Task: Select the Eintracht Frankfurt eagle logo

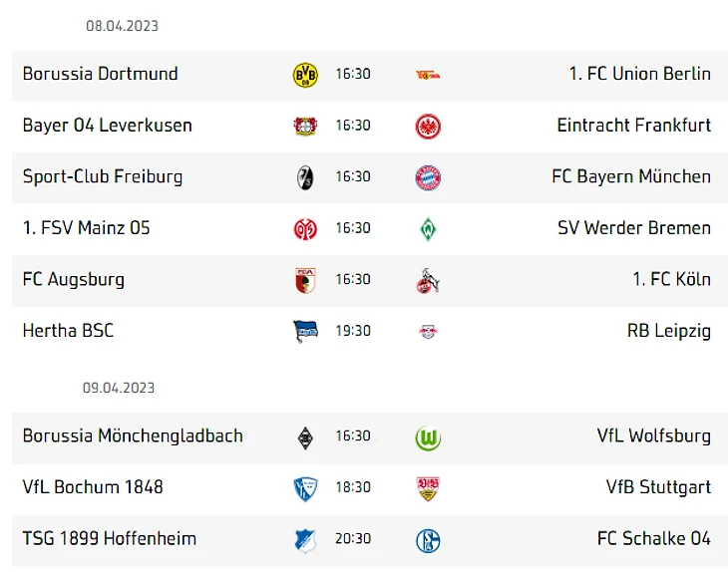Action: [428, 127]
